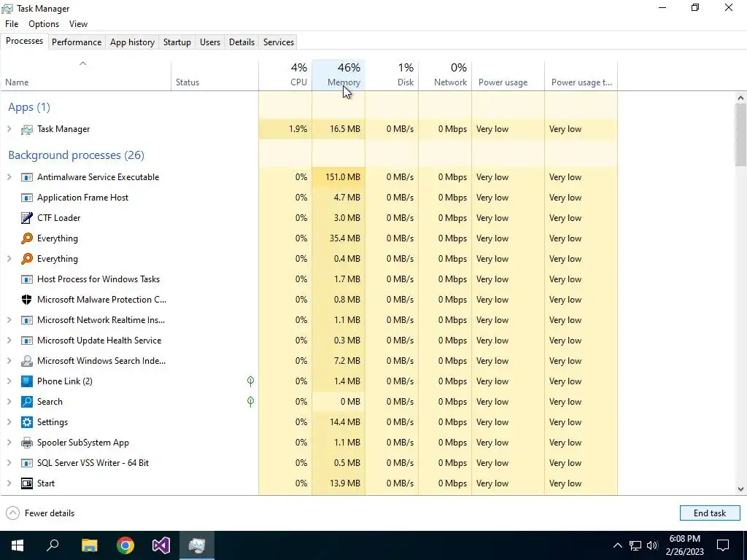Open File Explorer from the taskbar
This screenshot has width=747, height=560.
89,545
